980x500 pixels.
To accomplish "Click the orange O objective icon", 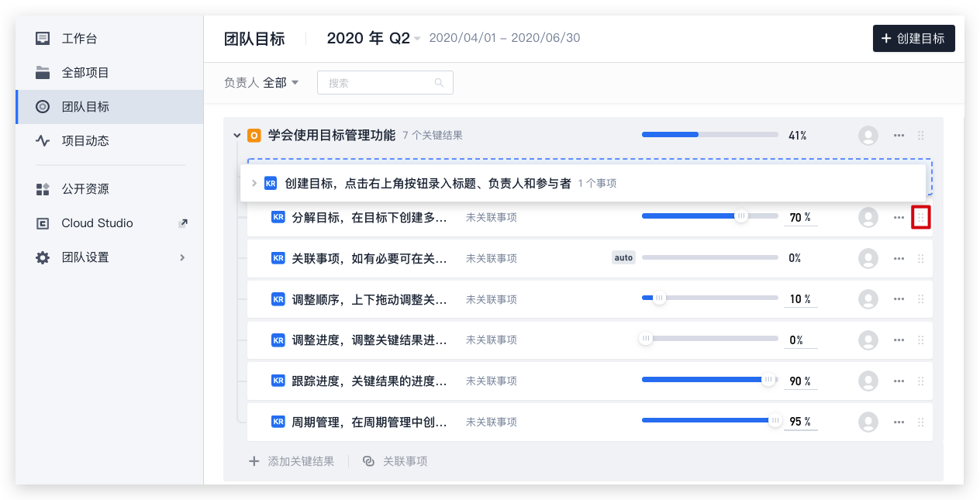I will 254,136.
